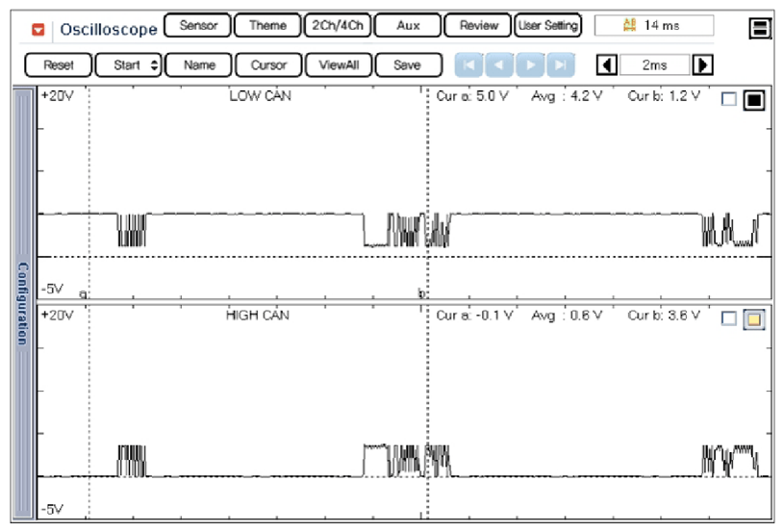Click the ViewAll button
784x532 pixels.
click(338, 65)
